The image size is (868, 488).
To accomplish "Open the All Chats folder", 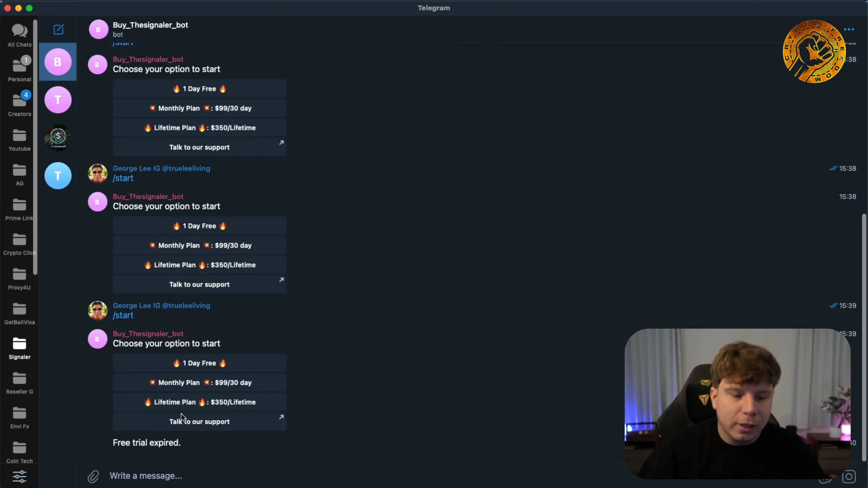I will [x=19, y=35].
